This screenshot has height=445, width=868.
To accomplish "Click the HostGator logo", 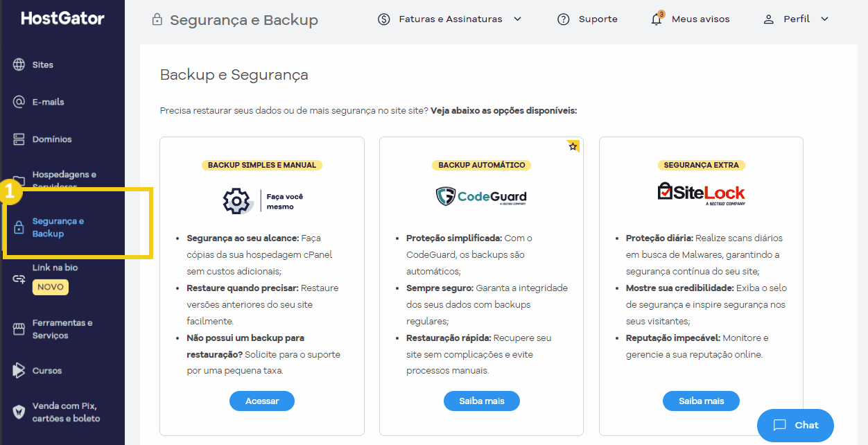I will [62, 18].
